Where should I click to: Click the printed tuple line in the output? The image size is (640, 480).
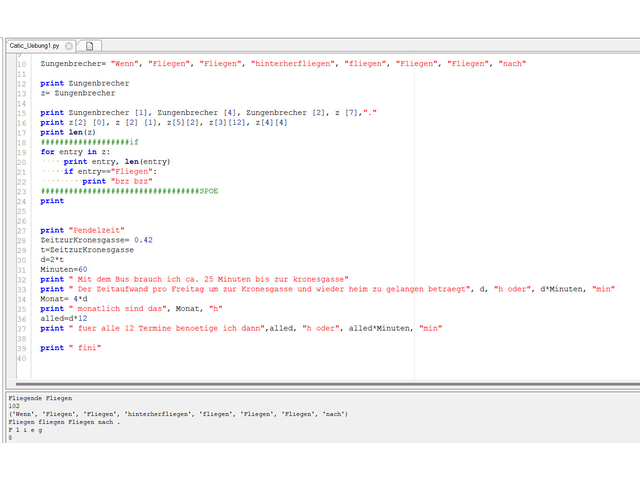click(178, 414)
